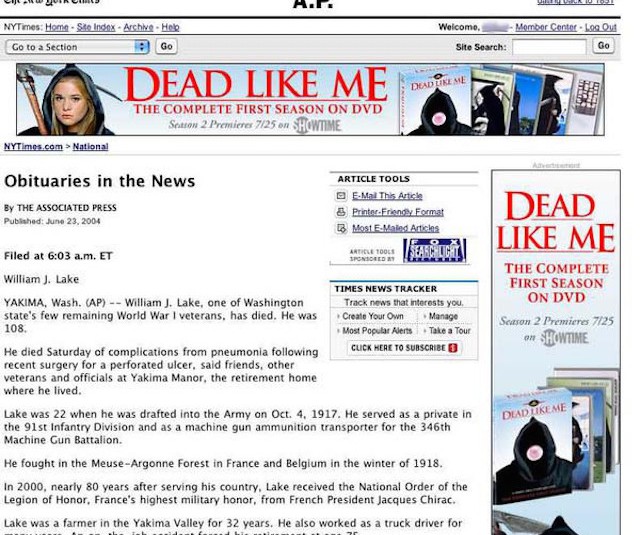Viewport: 640px width, 535px height.
Task: Click the E-Mail This Article envelope icon
Action: click(341, 196)
